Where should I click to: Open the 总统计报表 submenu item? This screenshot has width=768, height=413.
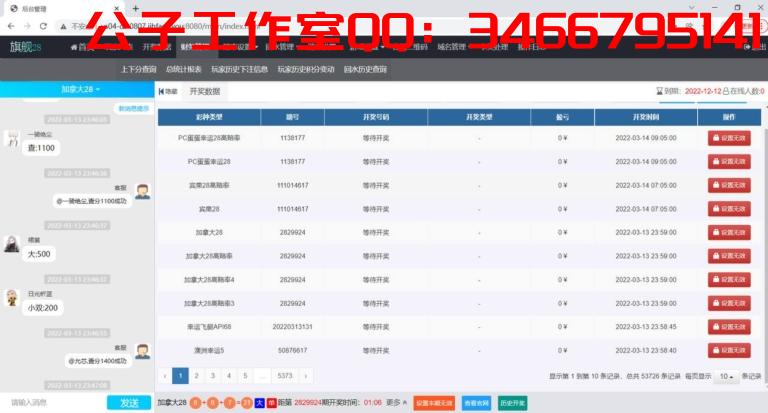tap(184, 70)
